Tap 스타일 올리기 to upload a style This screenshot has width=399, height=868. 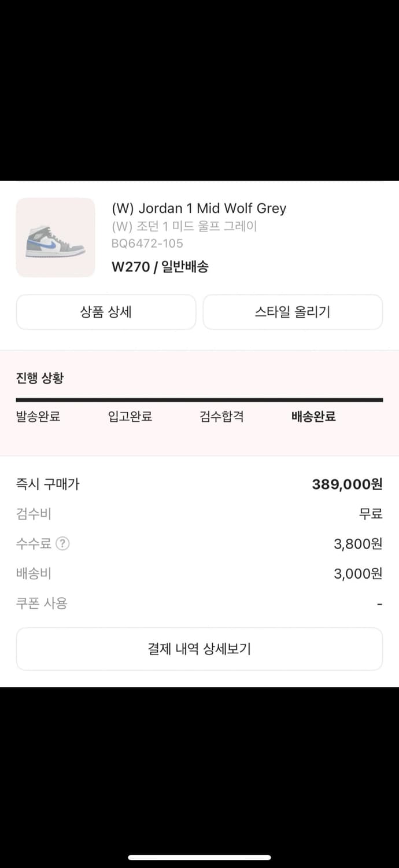point(293,312)
